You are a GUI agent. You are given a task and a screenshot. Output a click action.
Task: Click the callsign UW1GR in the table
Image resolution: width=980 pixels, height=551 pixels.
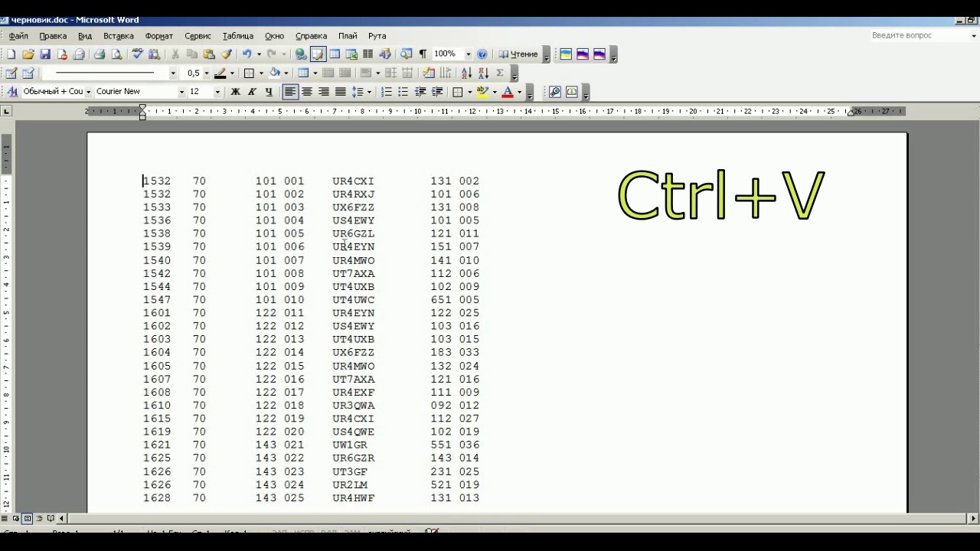click(x=350, y=445)
